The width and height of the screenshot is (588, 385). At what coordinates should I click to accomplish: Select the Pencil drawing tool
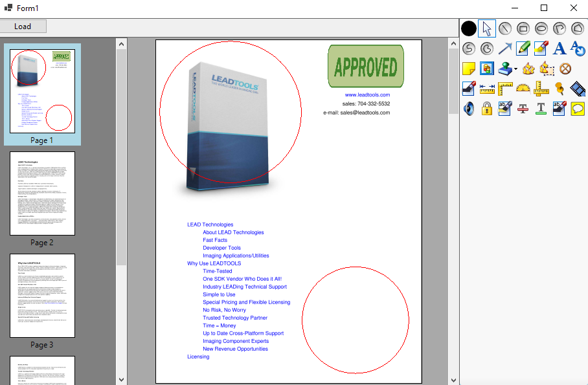[523, 48]
